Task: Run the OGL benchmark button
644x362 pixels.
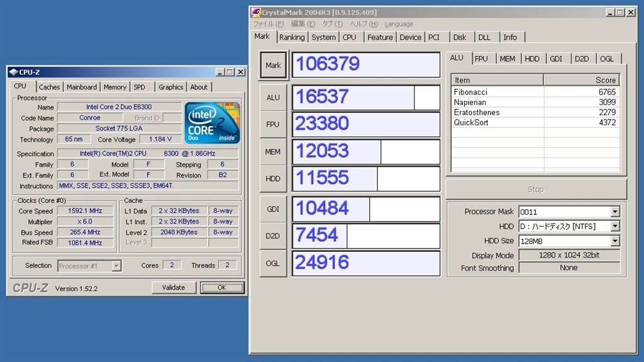Action: 273,263
